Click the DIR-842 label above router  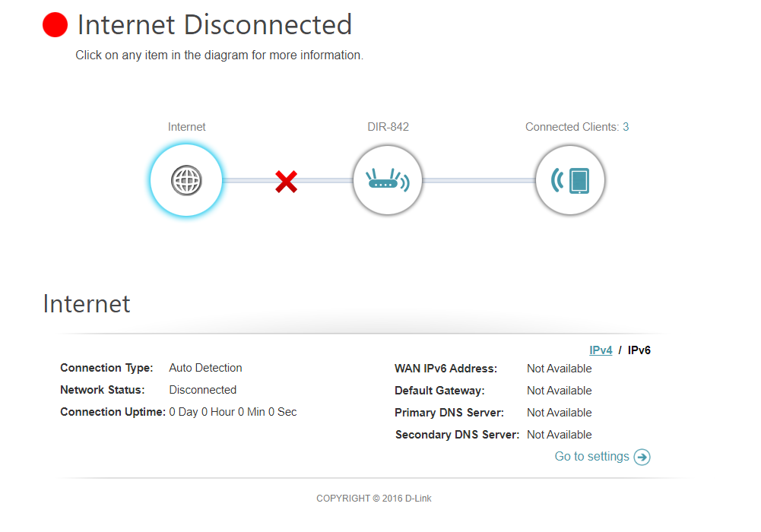(388, 127)
